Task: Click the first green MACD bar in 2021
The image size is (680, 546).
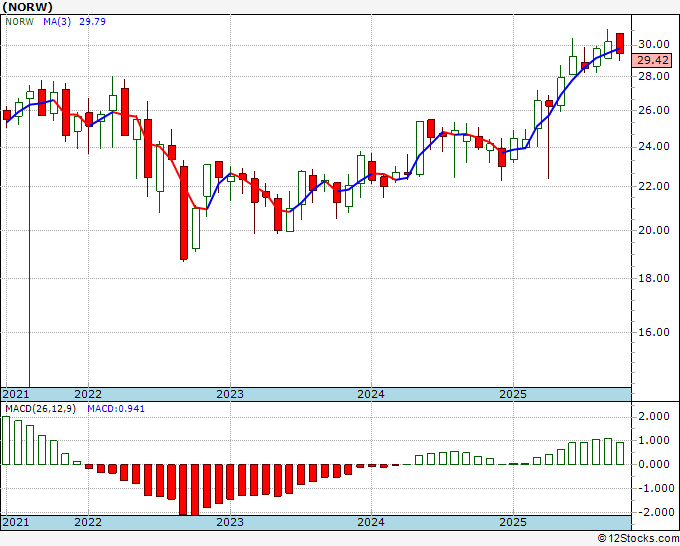Action: [6, 441]
